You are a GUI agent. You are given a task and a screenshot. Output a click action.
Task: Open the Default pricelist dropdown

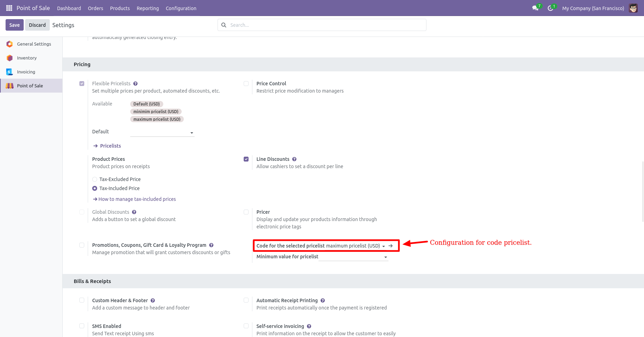162,132
